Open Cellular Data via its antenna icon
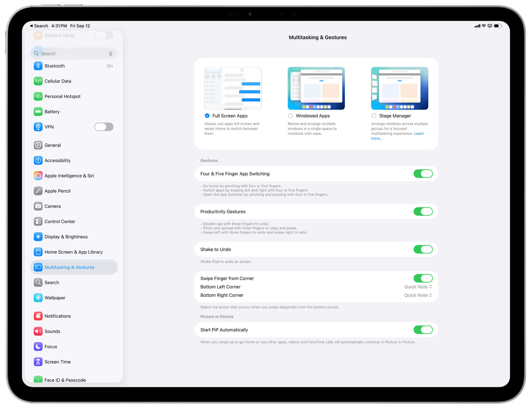This screenshot has height=408, width=532. tap(38, 81)
